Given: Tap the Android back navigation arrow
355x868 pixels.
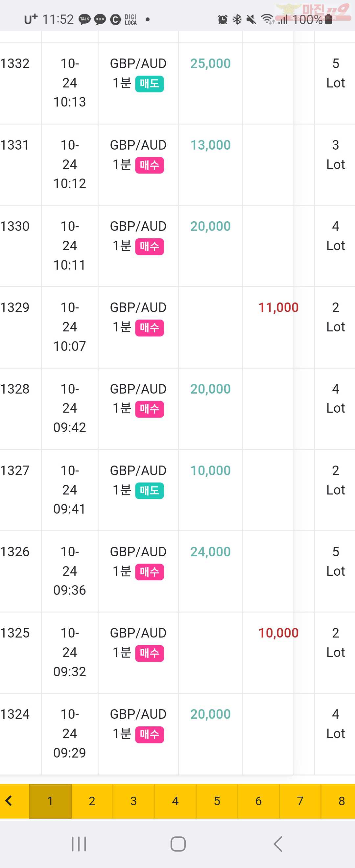Looking at the screenshot, I should click(x=277, y=844).
